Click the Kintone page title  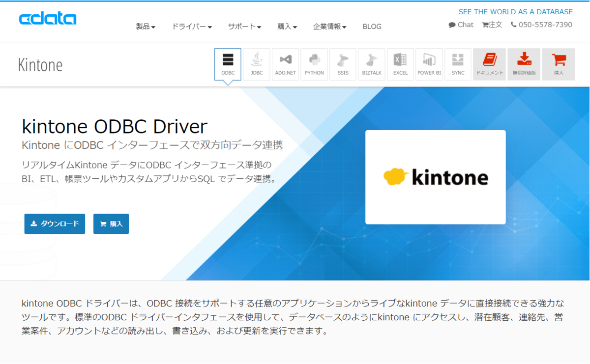click(40, 65)
